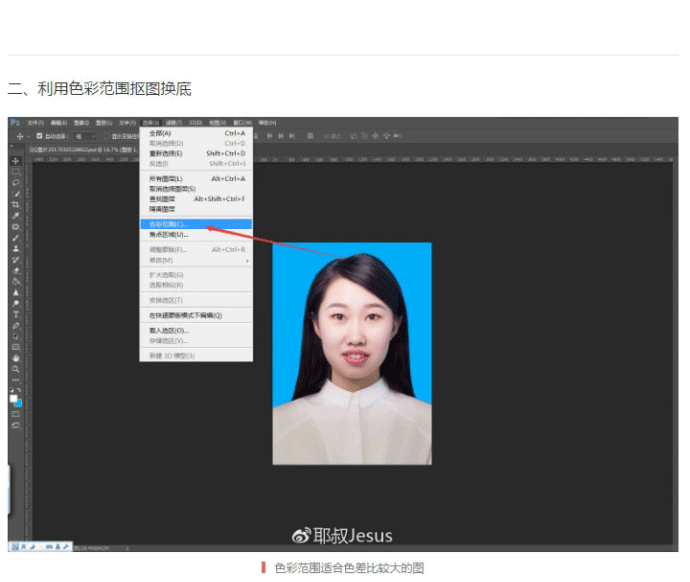Select the Lasso tool
Viewport: 690px width, 582px height.
(16, 183)
